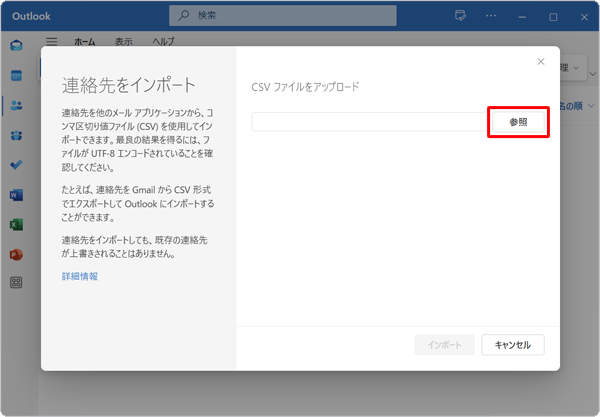The width and height of the screenshot is (600, 417).
Task: Expand the sort order dropdown chevron
Action: pos(591,106)
